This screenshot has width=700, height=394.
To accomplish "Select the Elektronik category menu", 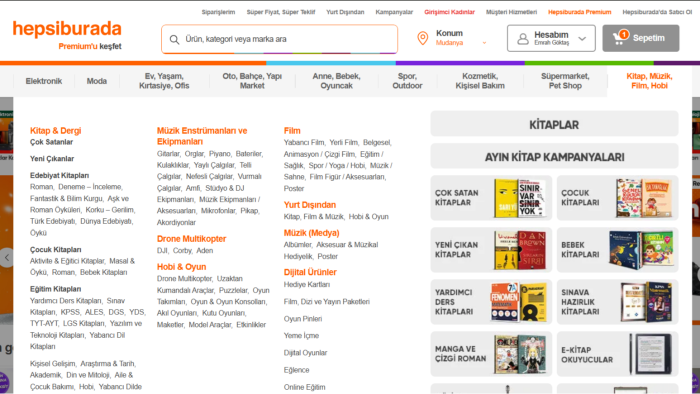I will pos(44,81).
